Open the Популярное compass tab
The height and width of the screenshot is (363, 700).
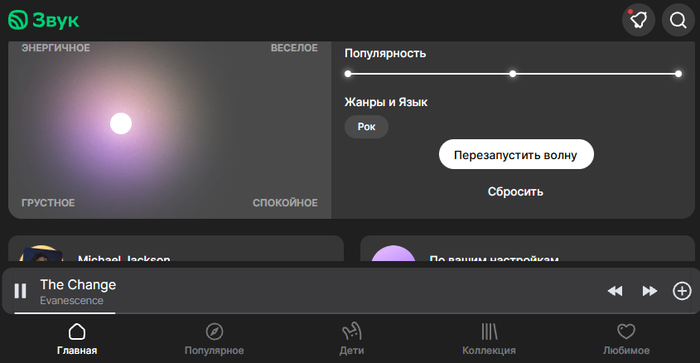(214, 339)
